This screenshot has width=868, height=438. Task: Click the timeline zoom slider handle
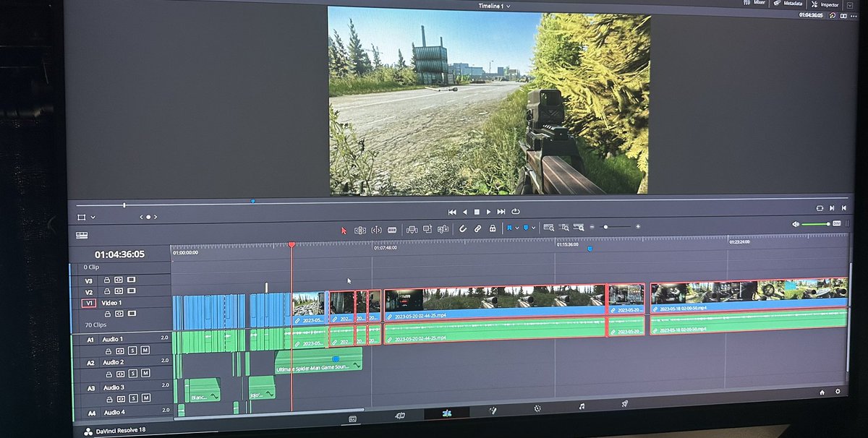(606, 227)
